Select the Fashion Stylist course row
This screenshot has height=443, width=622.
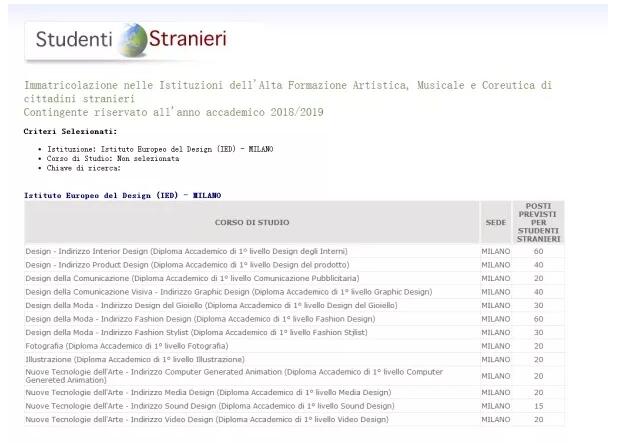tap(294, 332)
